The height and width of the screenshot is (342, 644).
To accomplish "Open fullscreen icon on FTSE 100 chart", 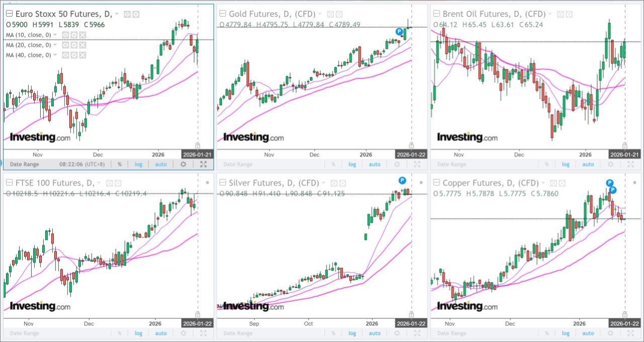I will [x=203, y=333].
